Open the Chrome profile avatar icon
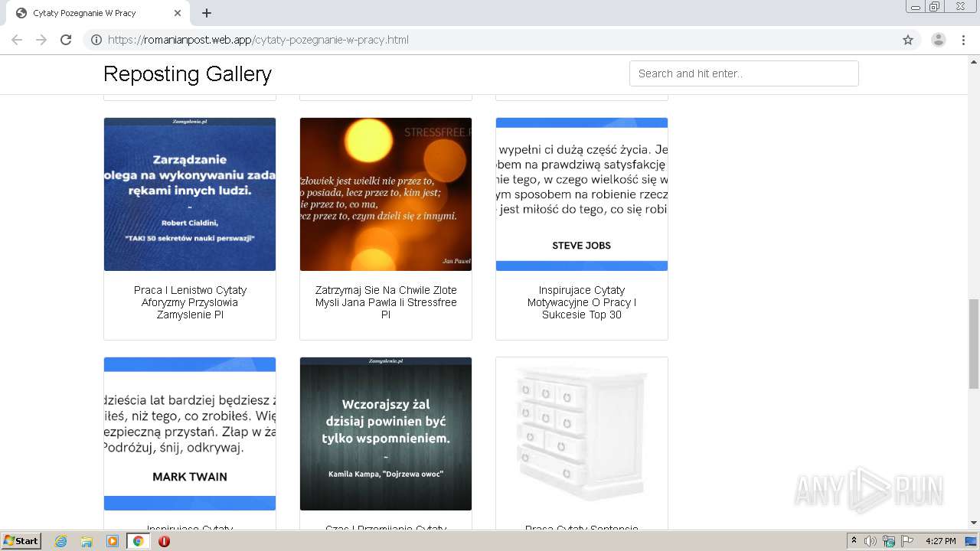The width and height of the screenshot is (980, 551). point(939,40)
